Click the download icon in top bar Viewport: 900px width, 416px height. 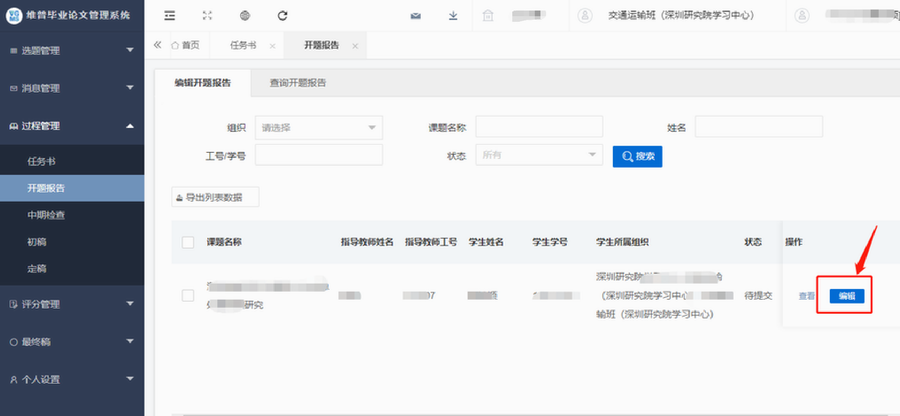pyautogui.click(x=453, y=15)
